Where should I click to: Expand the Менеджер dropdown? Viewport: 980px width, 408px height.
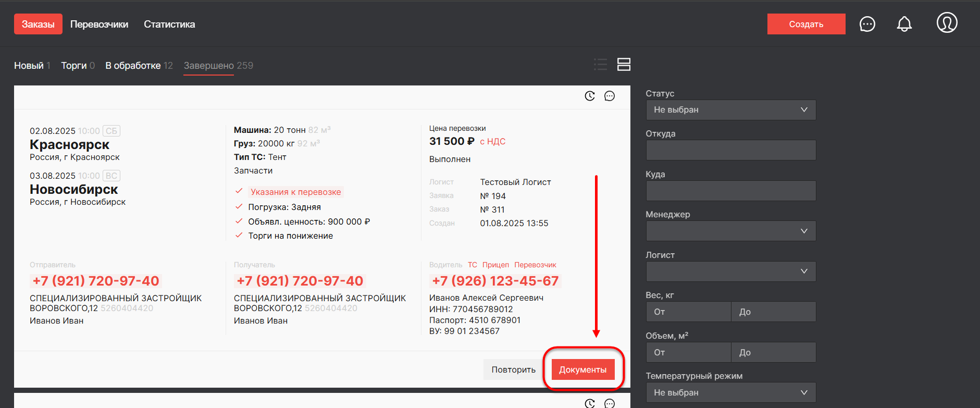pyautogui.click(x=731, y=231)
